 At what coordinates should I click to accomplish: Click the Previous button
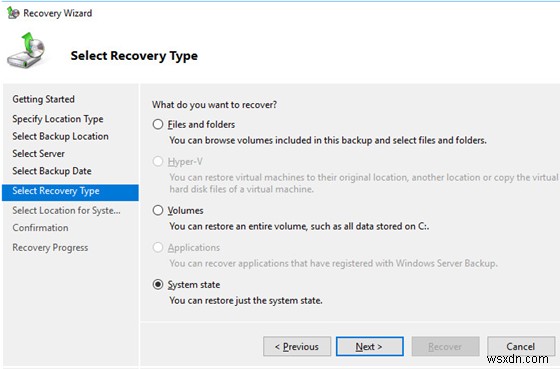pyautogui.click(x=297, y=346)
